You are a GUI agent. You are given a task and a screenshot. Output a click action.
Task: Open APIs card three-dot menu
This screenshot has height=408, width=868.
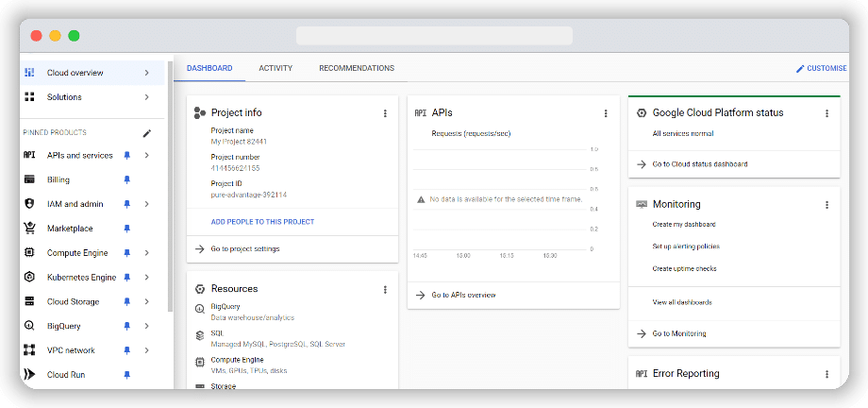click(606, 113)
